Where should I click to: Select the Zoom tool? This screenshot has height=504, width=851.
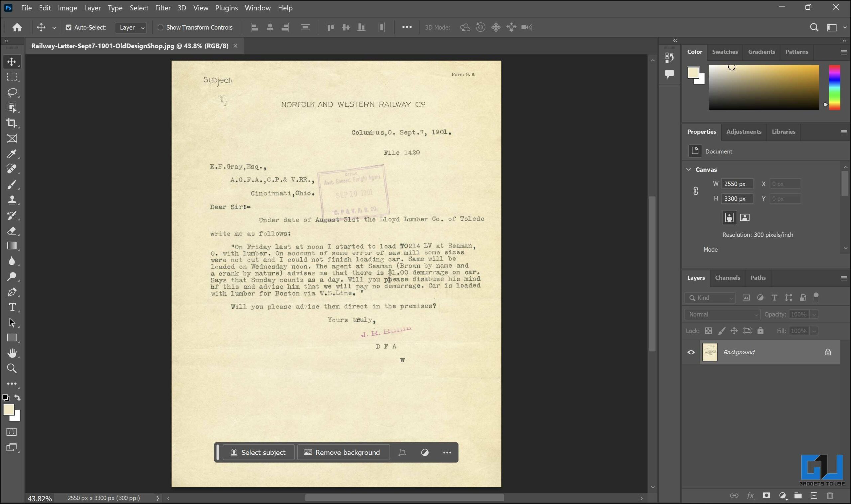(12, 368)
